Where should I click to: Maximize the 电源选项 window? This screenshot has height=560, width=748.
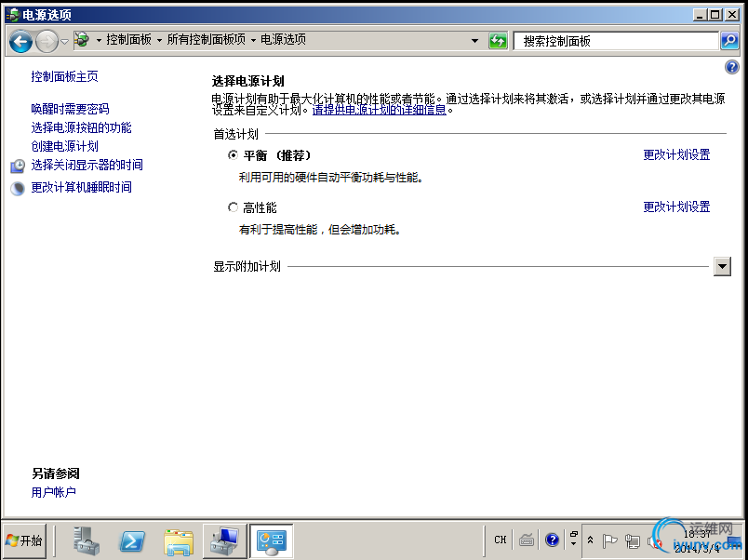(x=715, y=15)
